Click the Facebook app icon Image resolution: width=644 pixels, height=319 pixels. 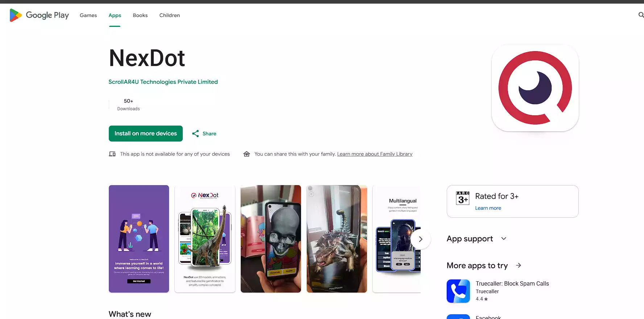(x=458, y=316)
